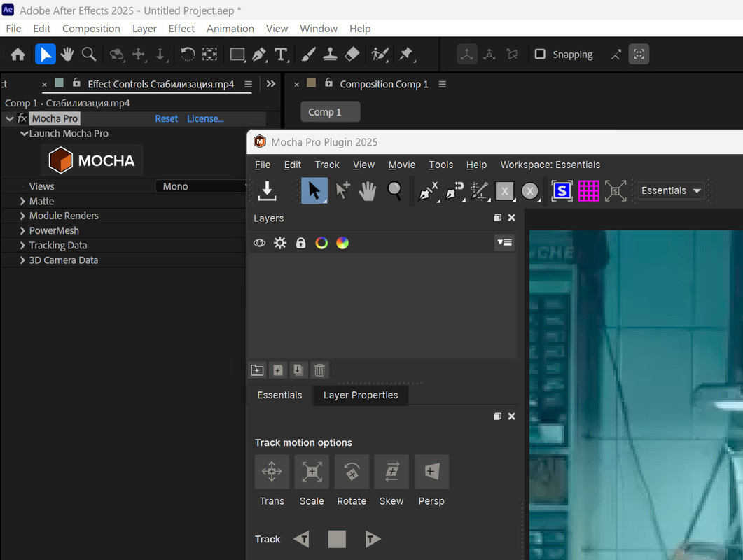Select the Pen tool in After Effects
Screen dimensions: 743x560
point(259,55)
